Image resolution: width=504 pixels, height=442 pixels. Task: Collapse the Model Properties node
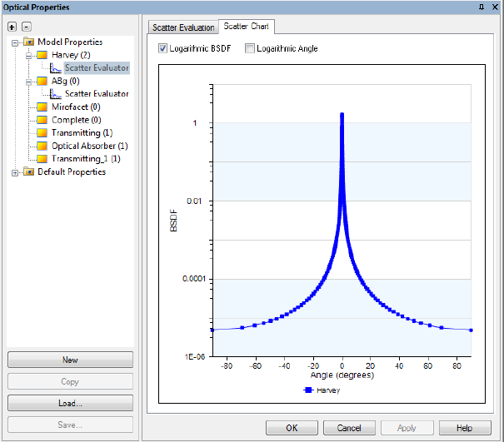click(x=15, y=42)
